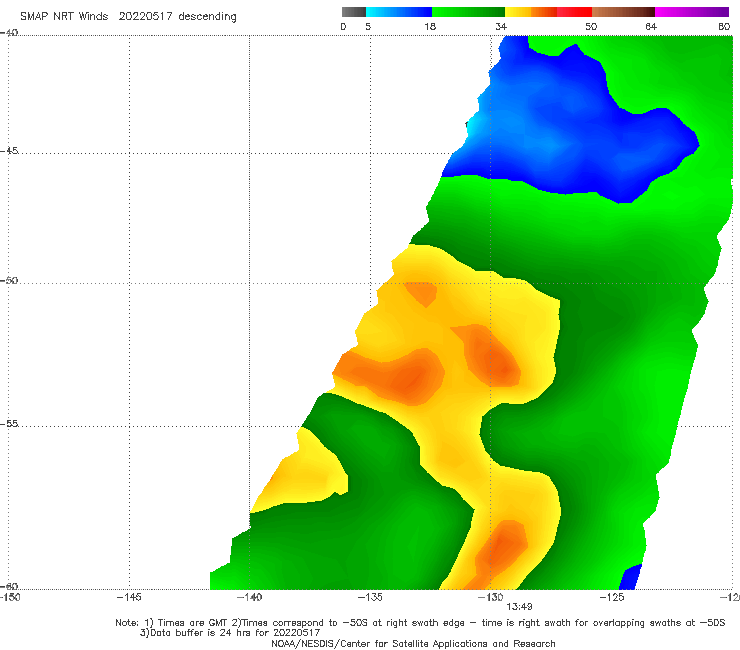Click the swath time stamp '13:49'

[x=519, y=607]
